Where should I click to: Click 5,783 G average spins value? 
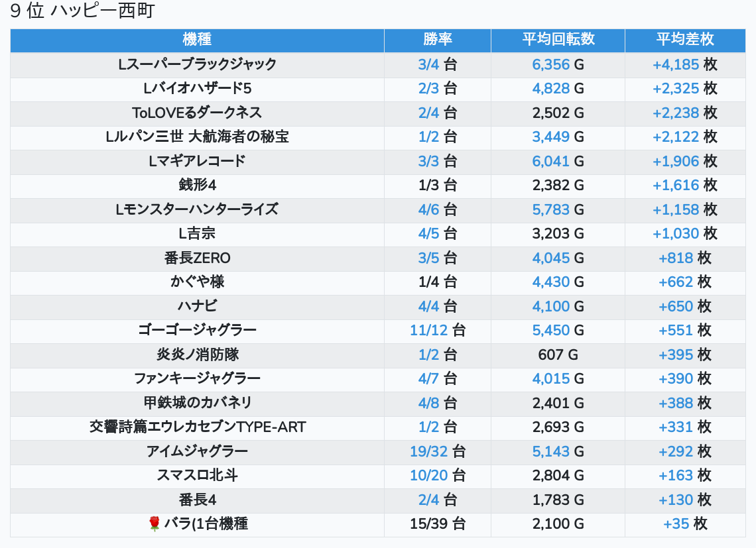coord(558,209)
